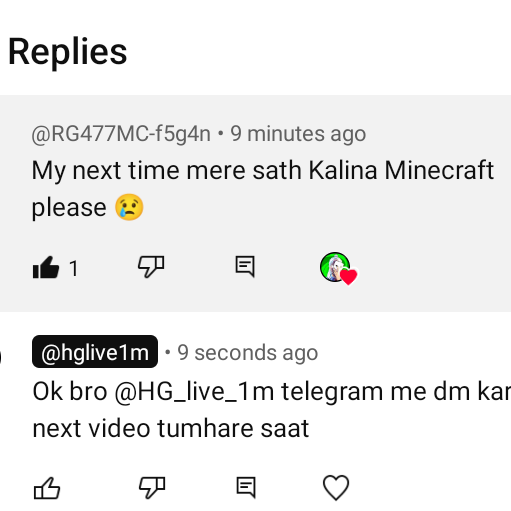This screenshot has width=511, height=511.
Task: Click the 'next video tumhare saat' text
Action: [x=171, y=428]
